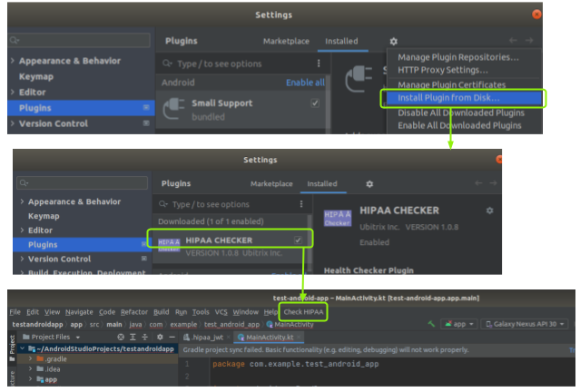Click project-level icon on Version Control row, lower window
The height and width of the screenshot is (392, 580).
click(144, 258)
